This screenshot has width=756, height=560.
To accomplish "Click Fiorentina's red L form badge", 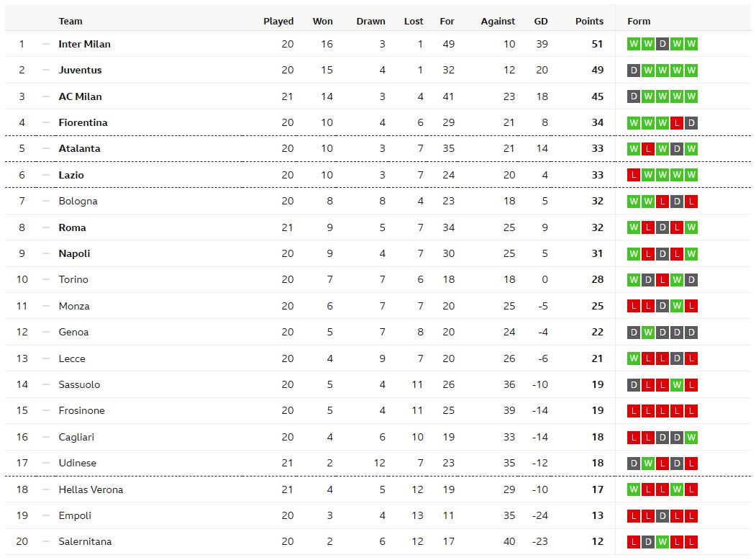I will [677, 122].
